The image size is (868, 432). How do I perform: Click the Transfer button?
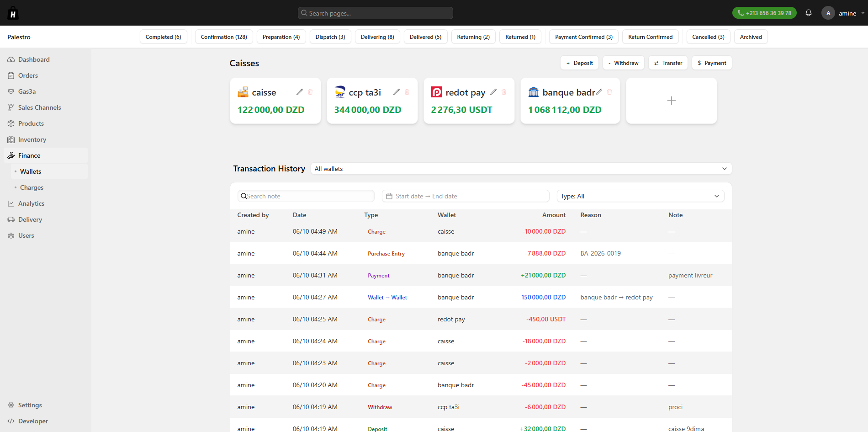click(668, 63)
